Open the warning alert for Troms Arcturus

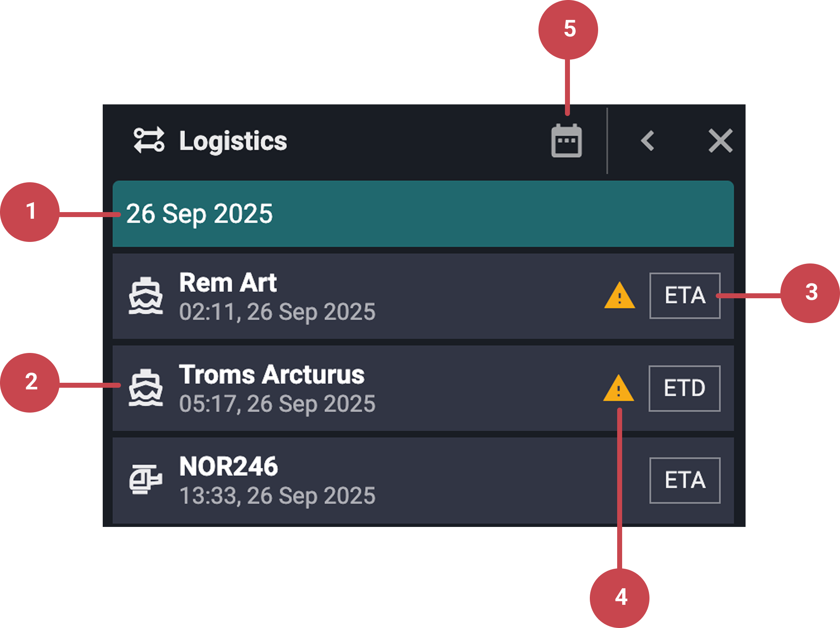pyautogui.click(x=619, y=389)
